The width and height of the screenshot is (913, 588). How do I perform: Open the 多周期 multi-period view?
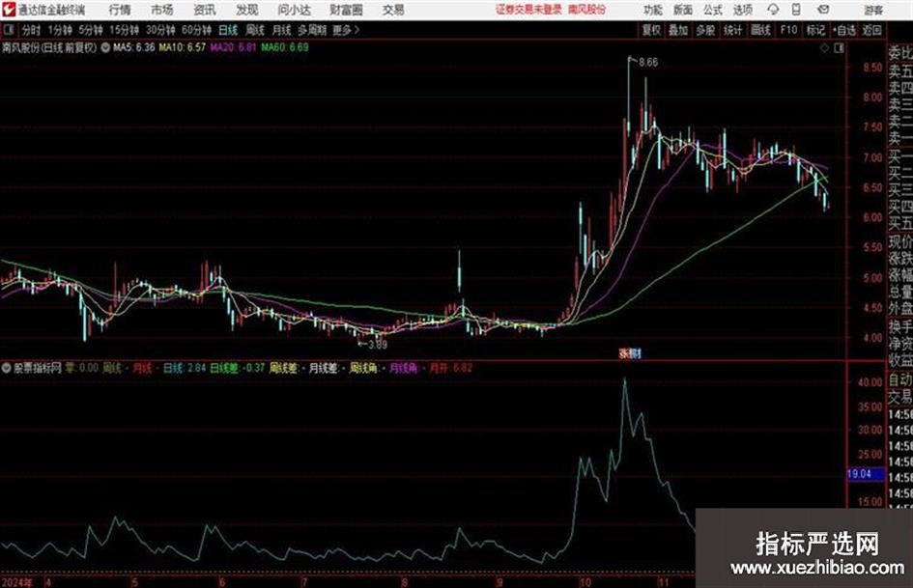pos(313,30)
